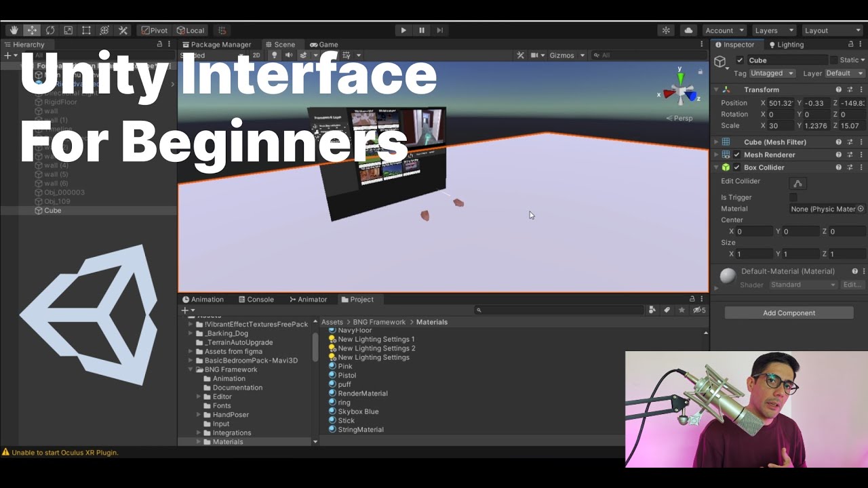Switch to the Package Manager tab

pyautogui.click(x=216, y=45)
